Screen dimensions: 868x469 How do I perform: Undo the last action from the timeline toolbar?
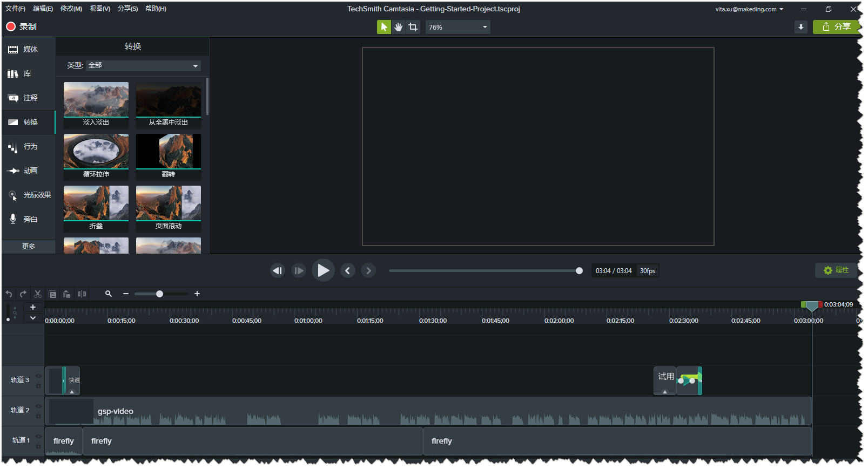[9, 294]
